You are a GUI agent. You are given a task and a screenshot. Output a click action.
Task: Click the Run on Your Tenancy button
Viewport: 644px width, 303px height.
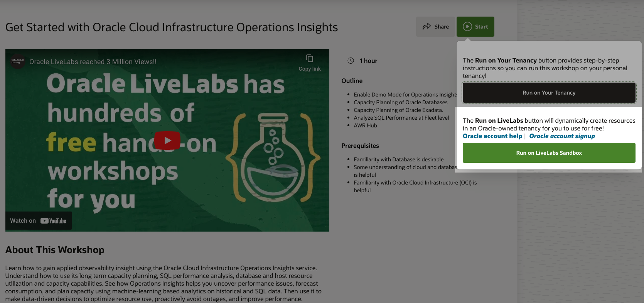(549, 93)
